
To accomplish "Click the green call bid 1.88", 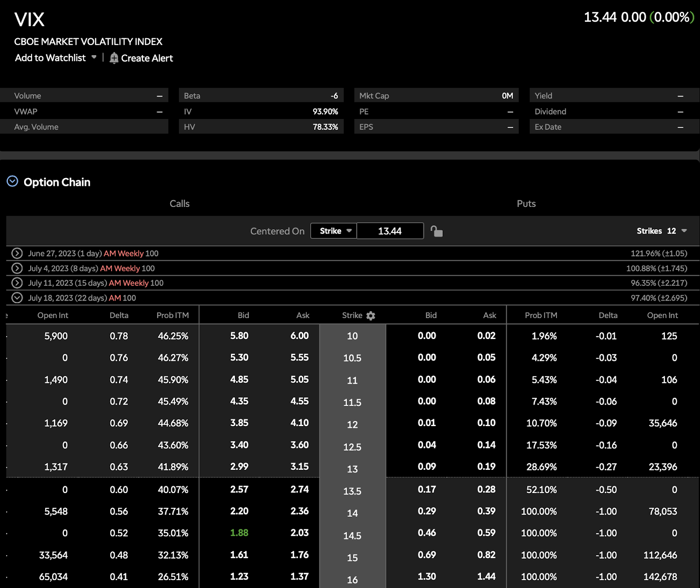I will point(239,532).
